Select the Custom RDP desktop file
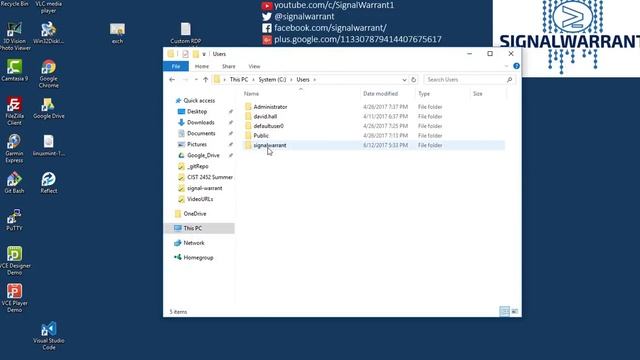640x360 pixels. (186, 33)
